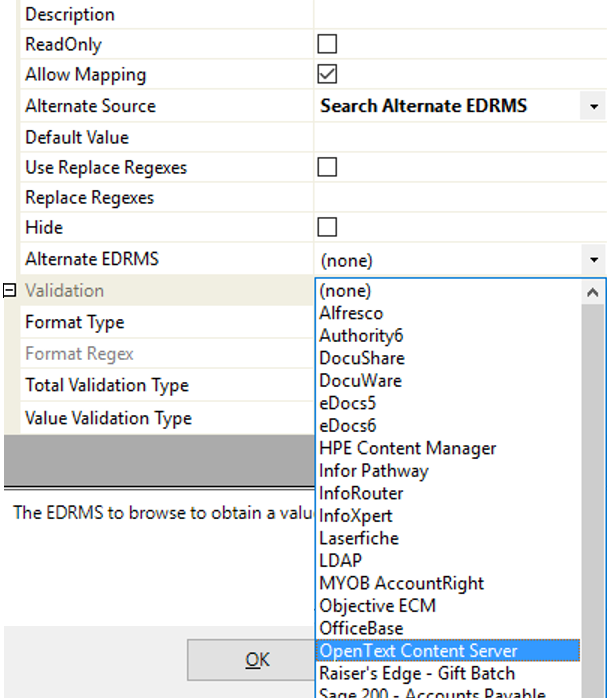607x698 pixels.
Task: Choose OpenText Content Server in list
Action: click(x=418, y=651)
